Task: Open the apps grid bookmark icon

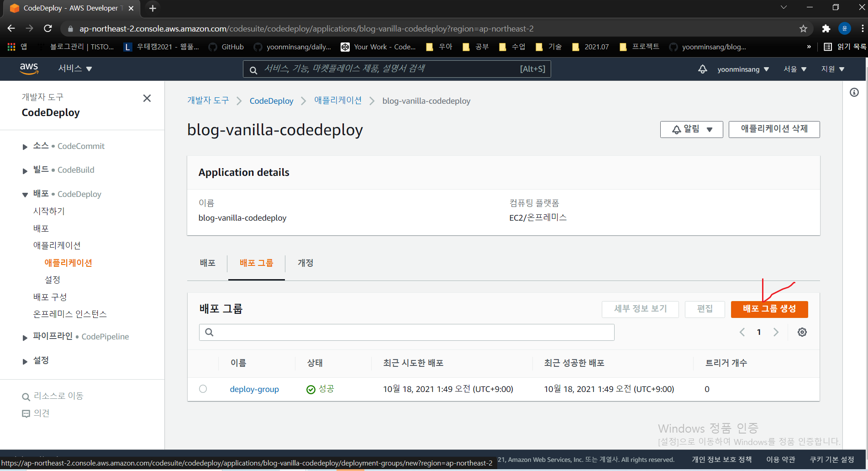Action: click(11, 47)
